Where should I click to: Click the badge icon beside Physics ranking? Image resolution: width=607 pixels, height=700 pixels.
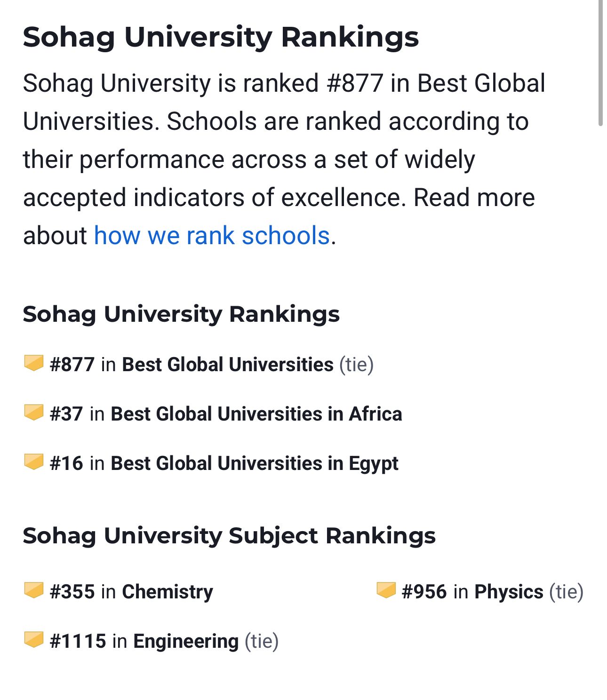(x=386, y=590)
